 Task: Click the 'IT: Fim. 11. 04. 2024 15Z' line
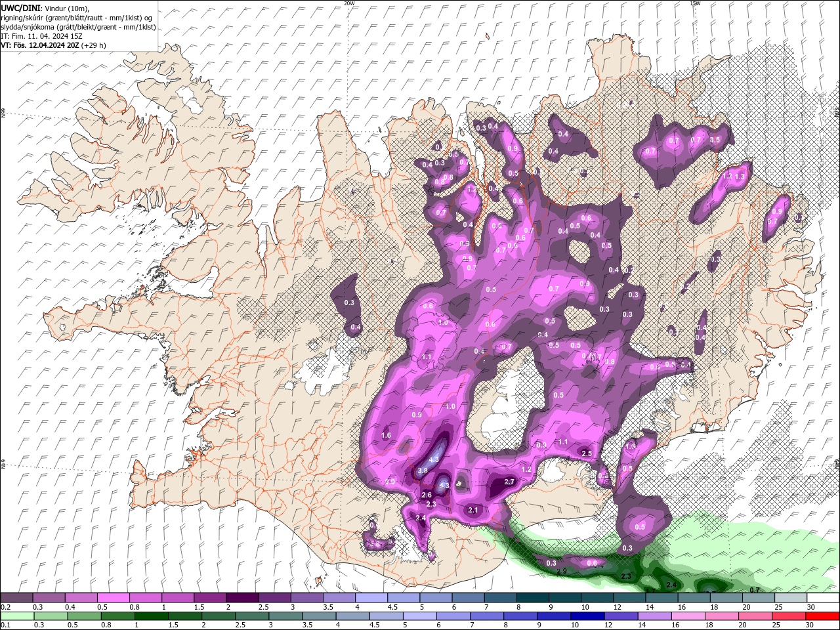tap(41, 36)
